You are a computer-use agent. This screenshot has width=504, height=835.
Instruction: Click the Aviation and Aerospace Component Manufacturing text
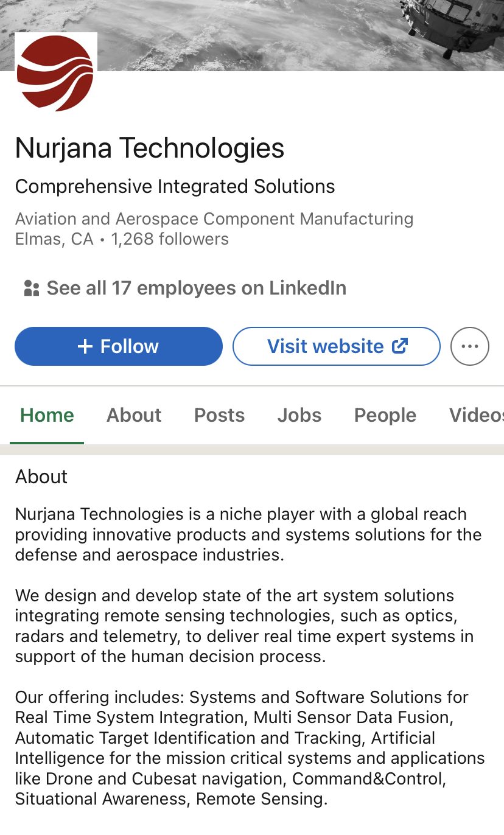coord(214,218)
